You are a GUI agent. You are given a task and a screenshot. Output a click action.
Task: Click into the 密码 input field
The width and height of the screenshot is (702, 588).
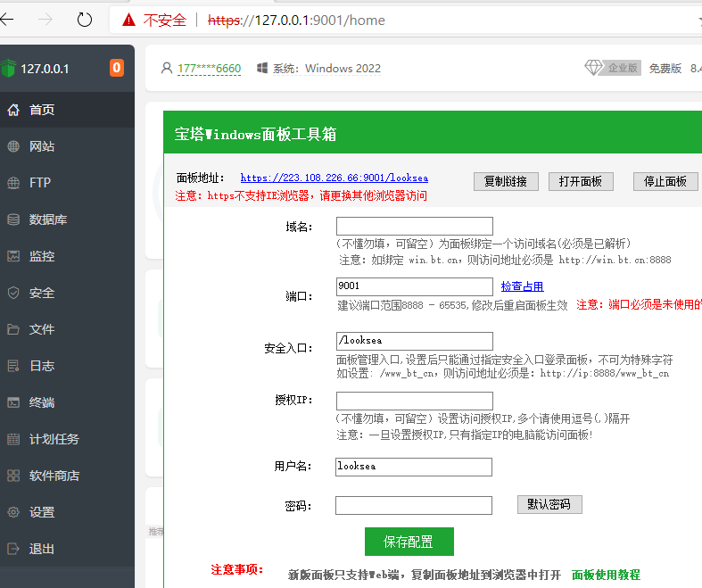tap(414, 505)
